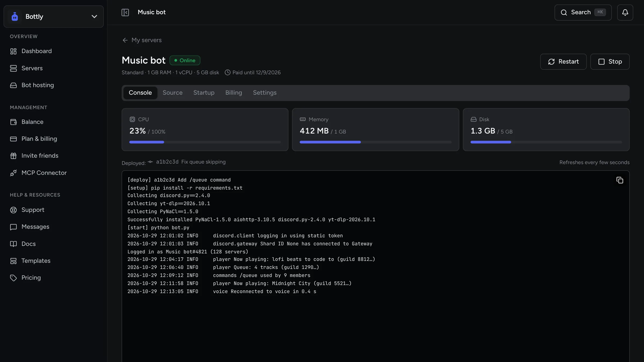The width and height of the screenshot is (644, 362).
Task: Go back to My servers
Action: 142,40
